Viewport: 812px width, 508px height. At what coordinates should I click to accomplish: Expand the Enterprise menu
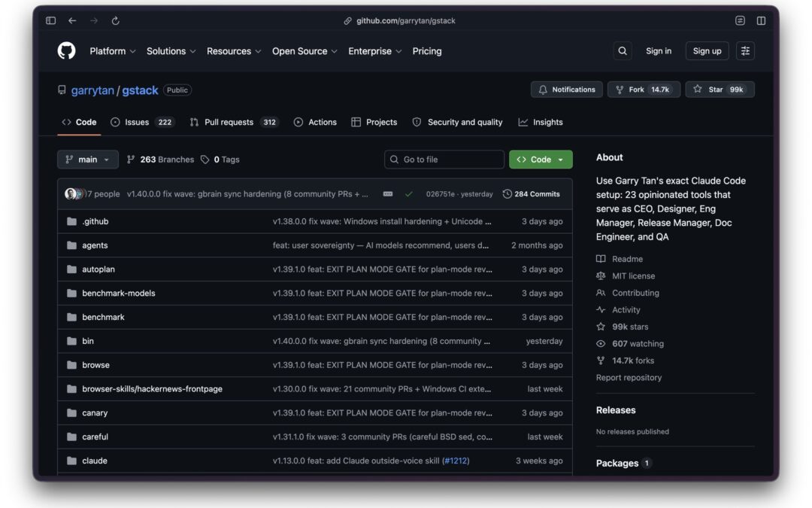click(x=374, y=51)
